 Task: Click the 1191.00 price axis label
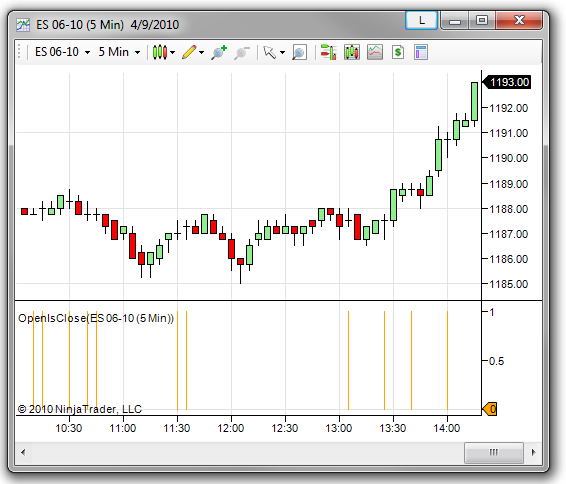point(509,133)
